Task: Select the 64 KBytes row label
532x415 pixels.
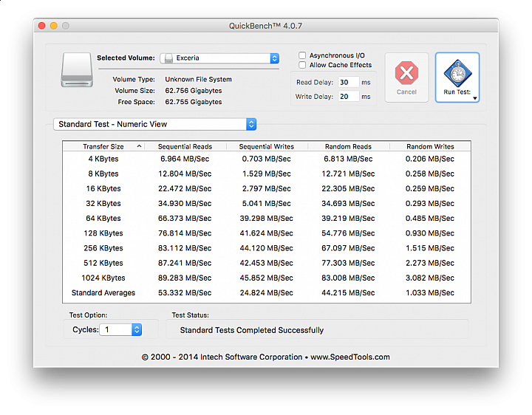Action: pos(103,219)
